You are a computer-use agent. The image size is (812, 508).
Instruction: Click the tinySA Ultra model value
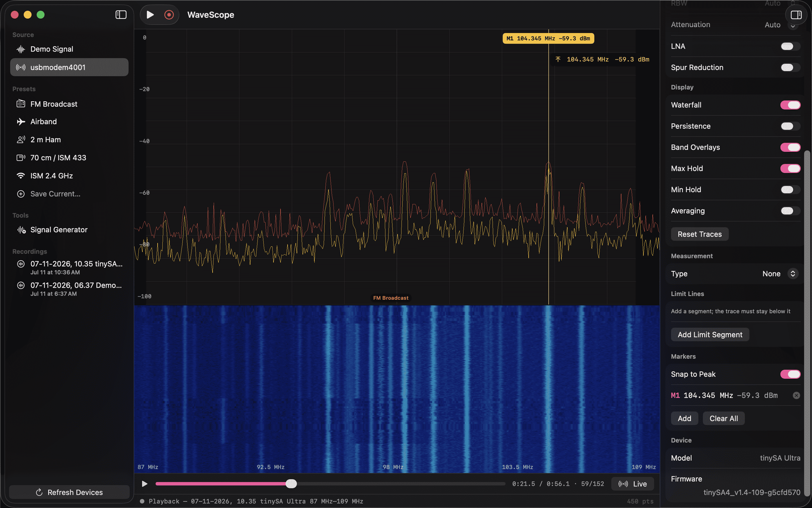coord(780,458)
